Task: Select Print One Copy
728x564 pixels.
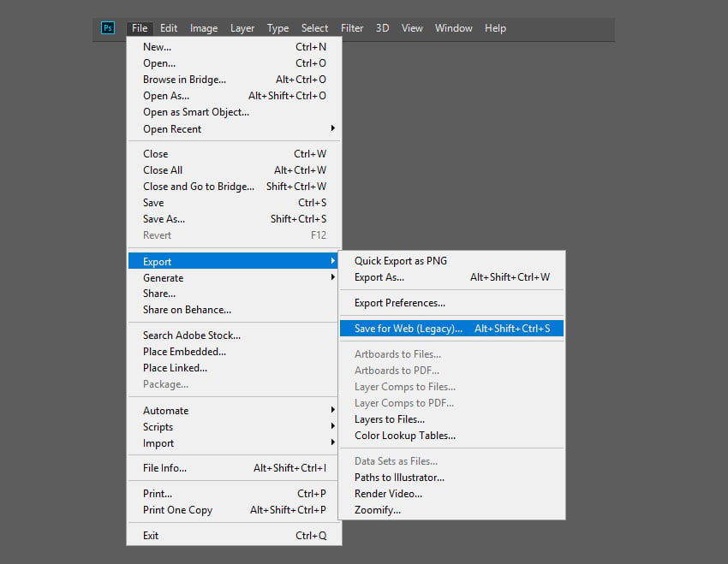Action: click(x=235, y=510)
